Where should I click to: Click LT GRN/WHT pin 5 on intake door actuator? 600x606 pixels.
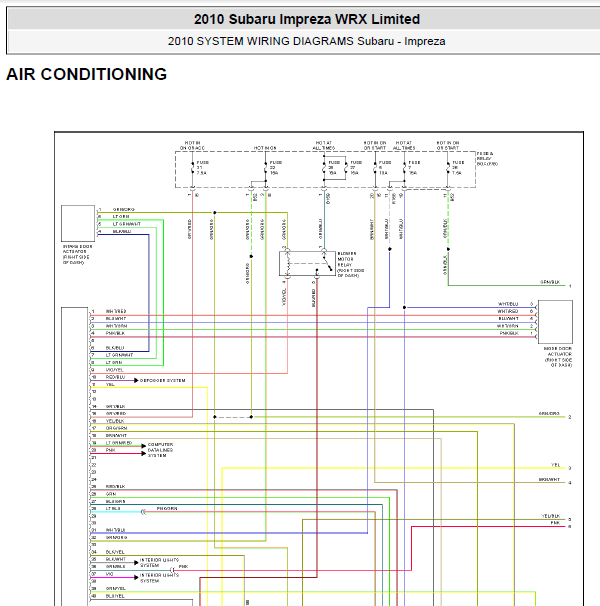click(126, 224)
